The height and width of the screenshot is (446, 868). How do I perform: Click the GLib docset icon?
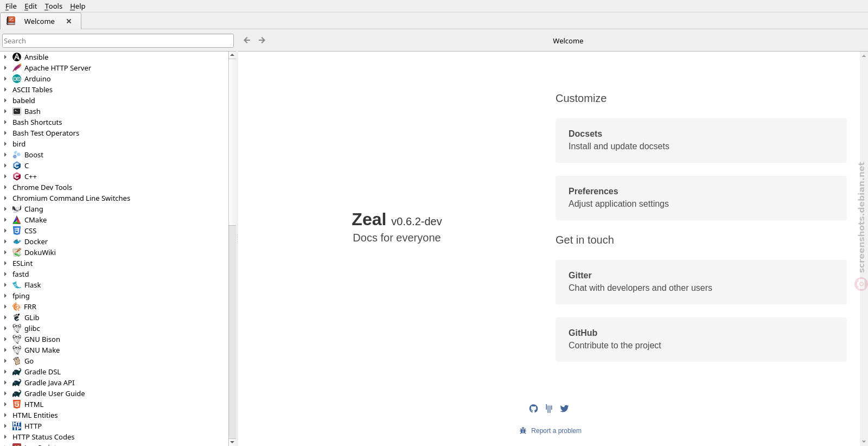point(17,317)
